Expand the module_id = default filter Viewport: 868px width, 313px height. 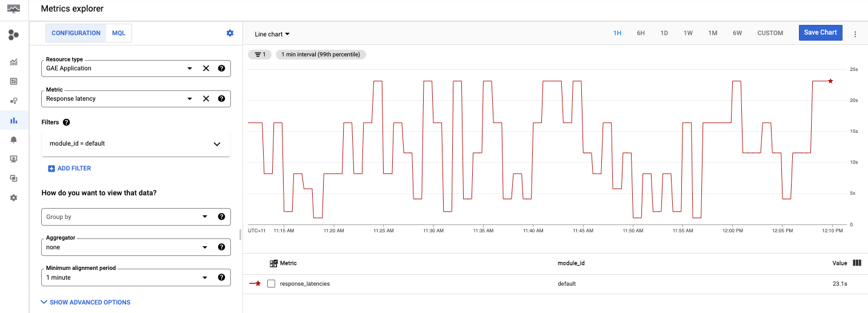[x=216, y=144]
